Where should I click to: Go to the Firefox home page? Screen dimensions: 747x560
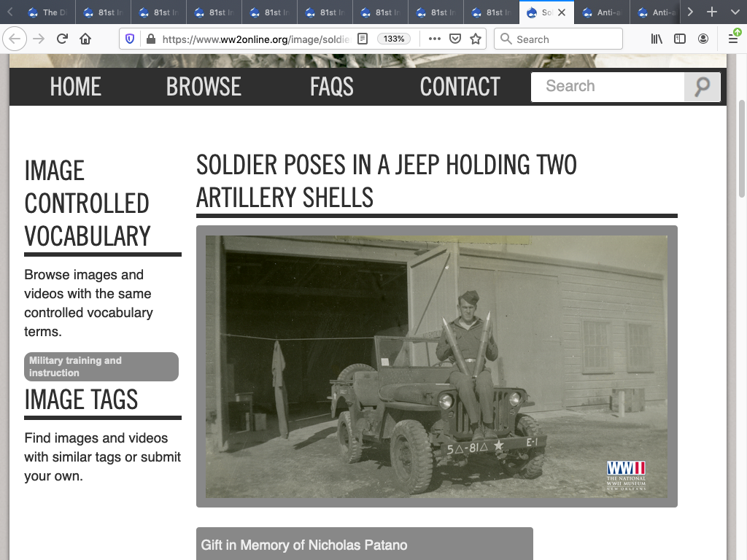[x=85, y=39]
